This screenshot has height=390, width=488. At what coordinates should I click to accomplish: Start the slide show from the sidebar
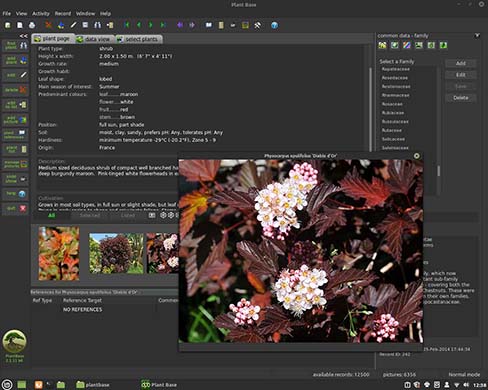click(16, 179)
